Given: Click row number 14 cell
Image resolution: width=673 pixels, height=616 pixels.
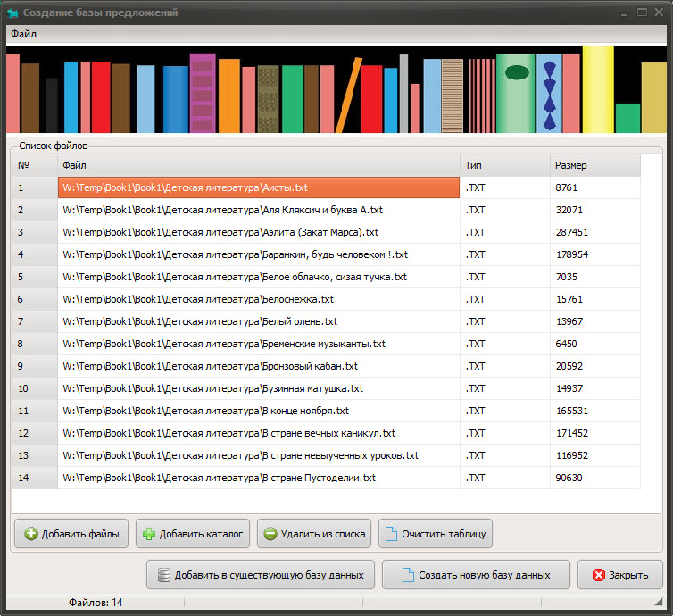Looking at the screenshot, I should point(35,478).
